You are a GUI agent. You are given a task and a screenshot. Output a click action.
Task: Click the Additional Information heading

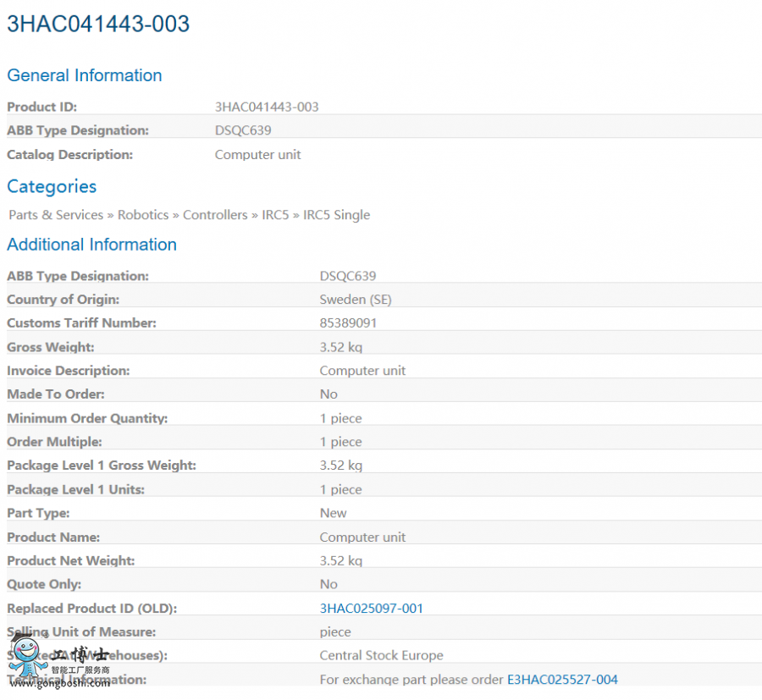tap(91, 245)
